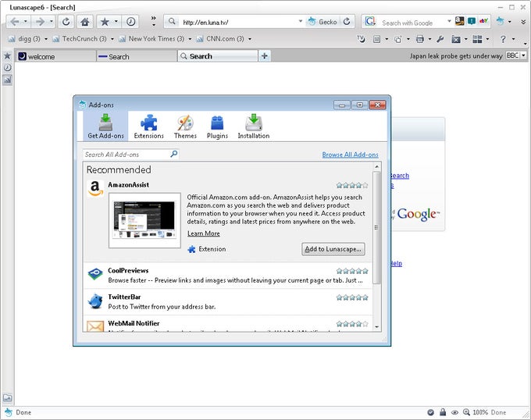Select the CoolPreviews add-on row
This screenshot has width=531, height=420.
pos(227,276)
